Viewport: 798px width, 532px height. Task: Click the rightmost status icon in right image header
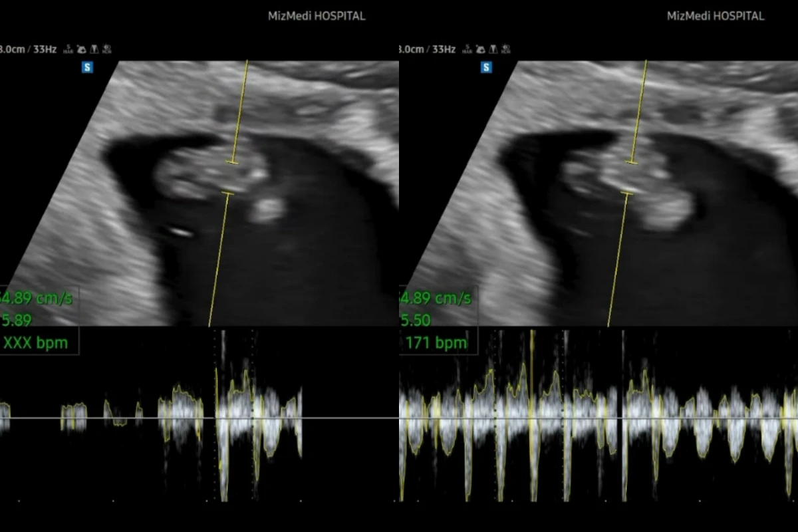506,49
